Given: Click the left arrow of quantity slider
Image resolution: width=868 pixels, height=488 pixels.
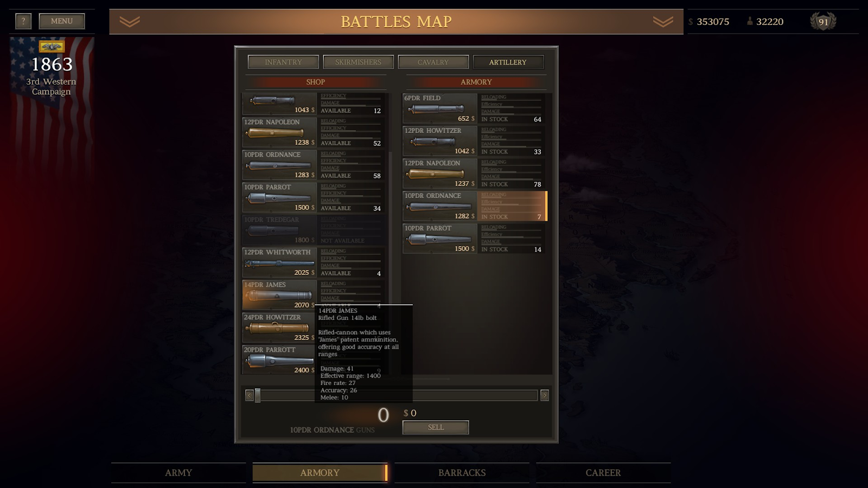Looking at the screenshot, I should click(x=250, y=395).
